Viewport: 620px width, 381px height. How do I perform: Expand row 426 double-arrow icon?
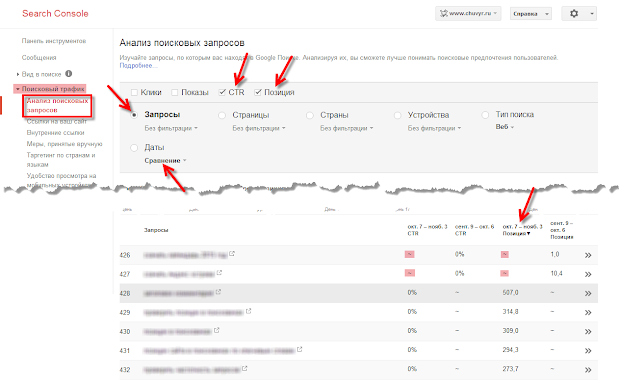click(x=588, y=255)
